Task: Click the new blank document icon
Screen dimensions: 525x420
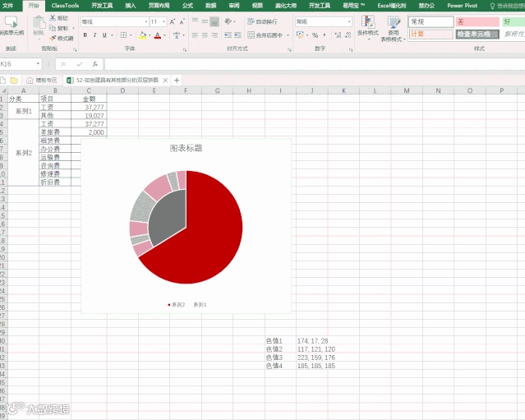Action: [3, 80]
